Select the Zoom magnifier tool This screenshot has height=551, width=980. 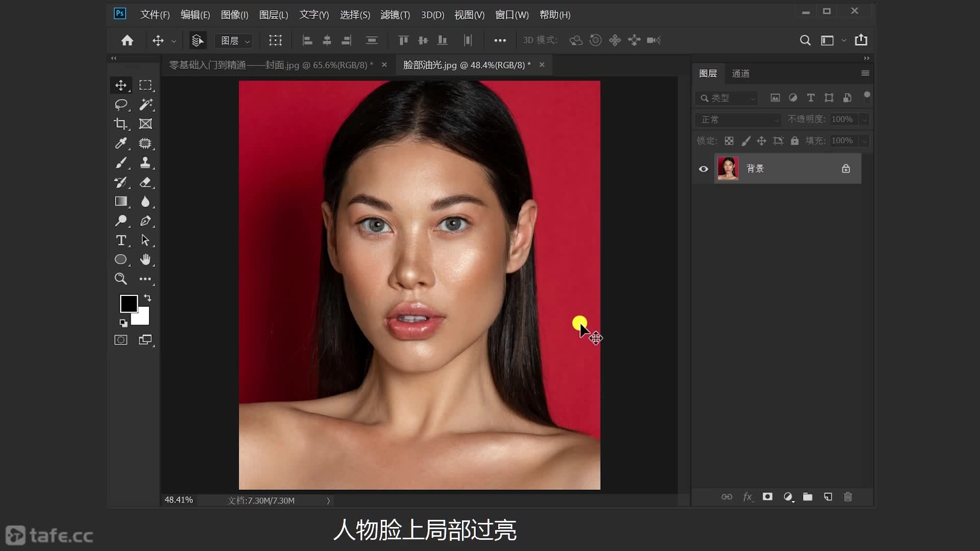pyautogui.click(x=121, y=279)
